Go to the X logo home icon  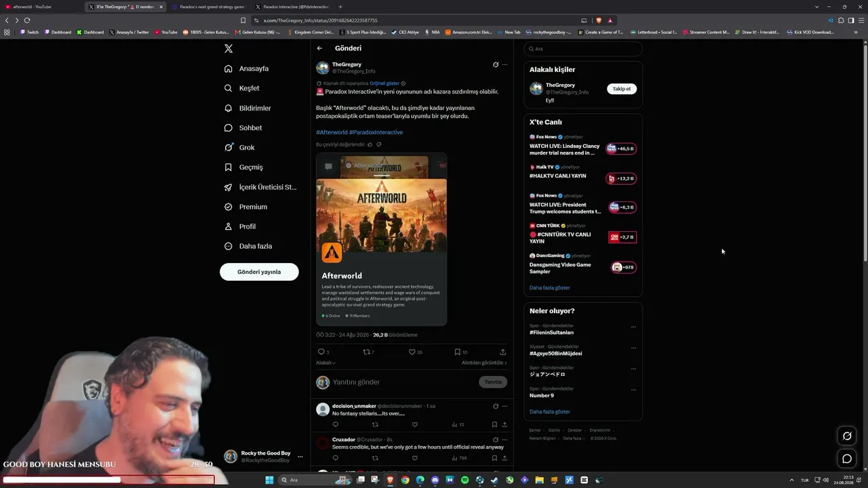229,49
